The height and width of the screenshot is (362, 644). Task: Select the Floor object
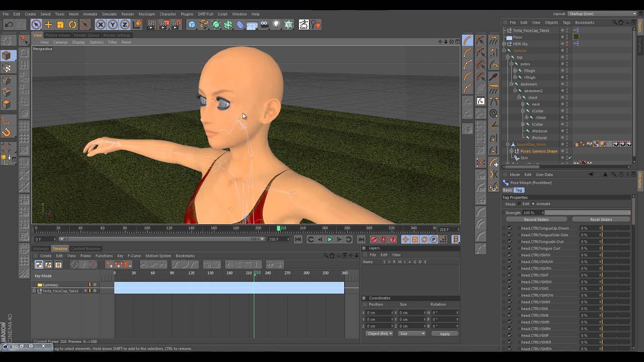click(518, 37)
